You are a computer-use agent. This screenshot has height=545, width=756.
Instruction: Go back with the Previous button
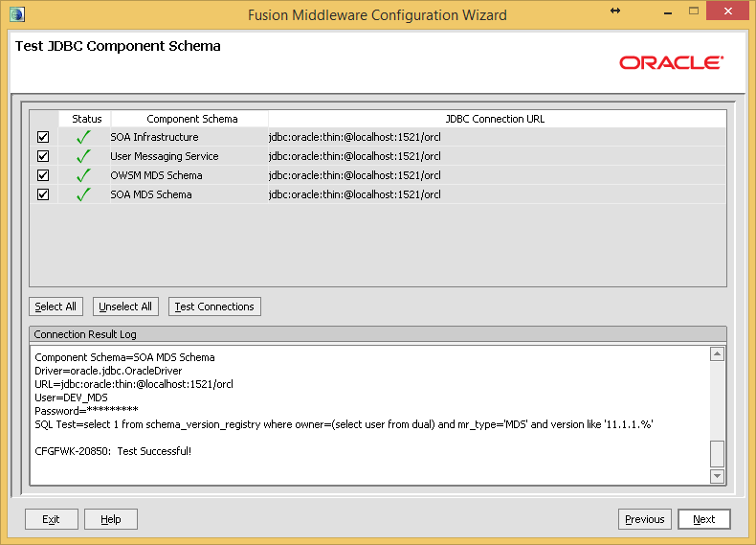click(x=645, y=519)
